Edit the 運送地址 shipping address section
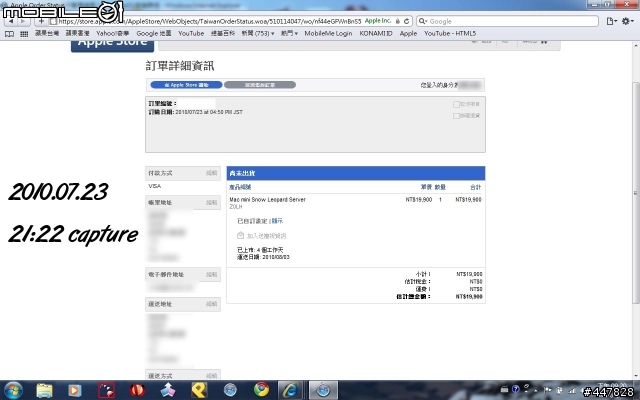640x400 pixels. [x=211, y=304]
